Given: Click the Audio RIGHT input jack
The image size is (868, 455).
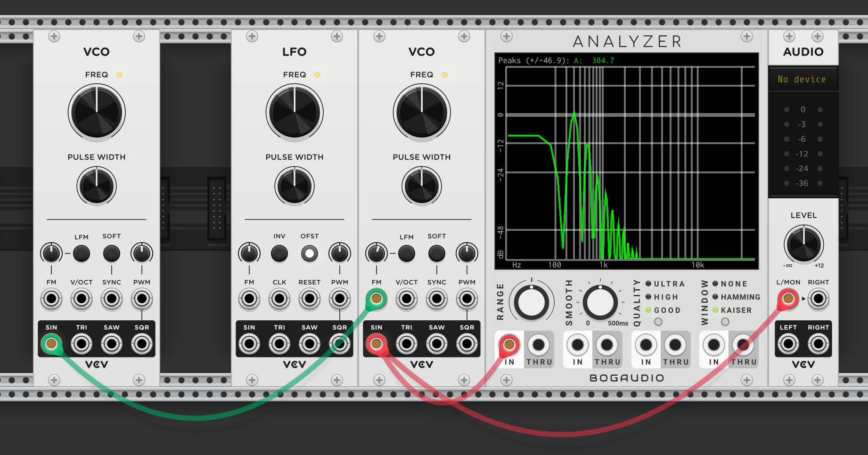Looking at the screenshot, I should 819,299.
